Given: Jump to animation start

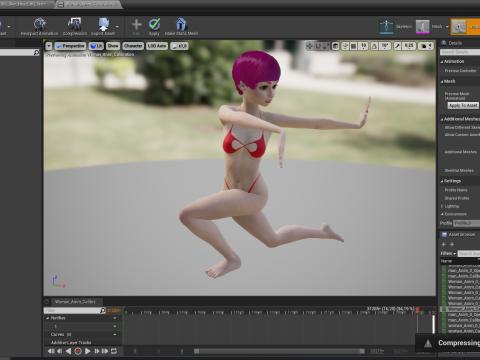Looking at the screenshot, I should tap(51, 351).
